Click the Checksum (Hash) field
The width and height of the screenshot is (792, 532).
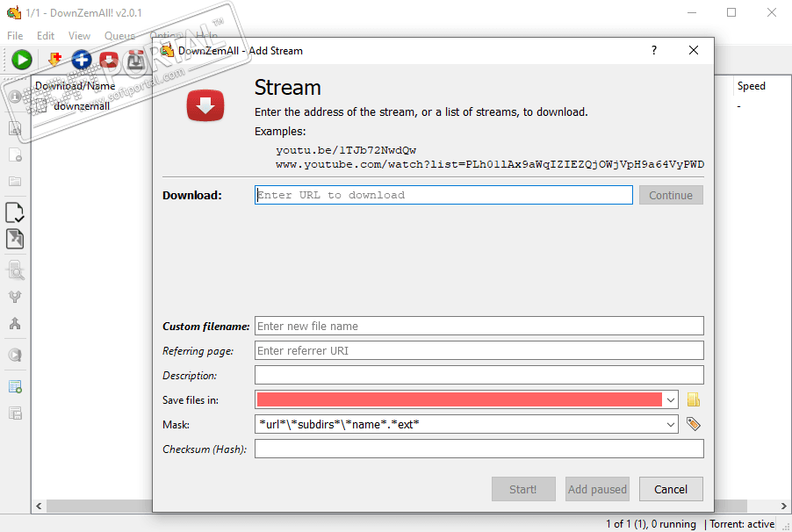point(479,449)
